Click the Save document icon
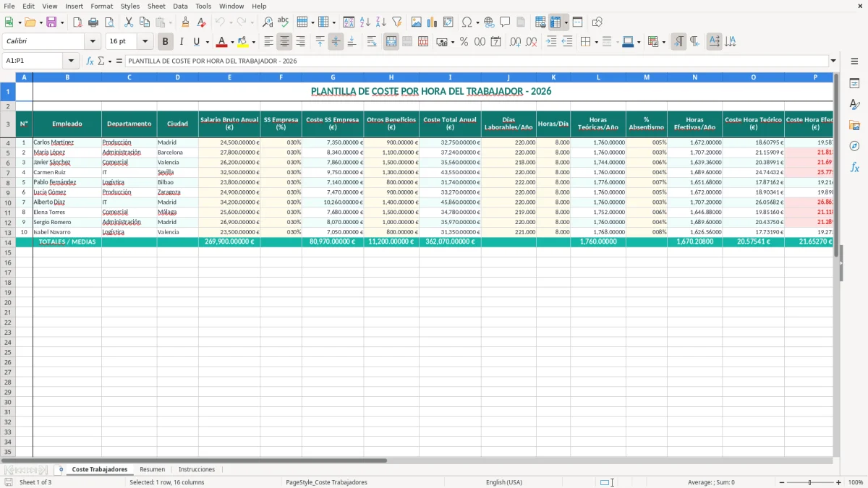The height and width of the screenshot is (488, 868). click(51, 22)
